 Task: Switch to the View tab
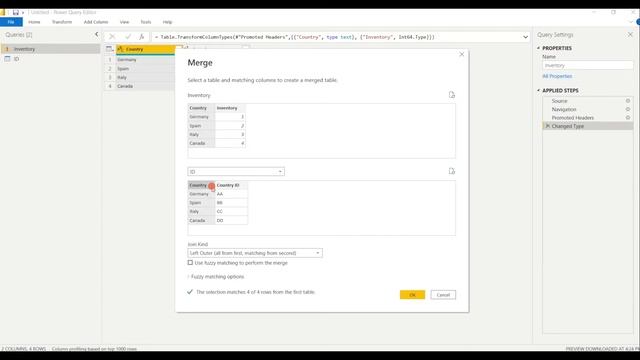click(124, 22)
